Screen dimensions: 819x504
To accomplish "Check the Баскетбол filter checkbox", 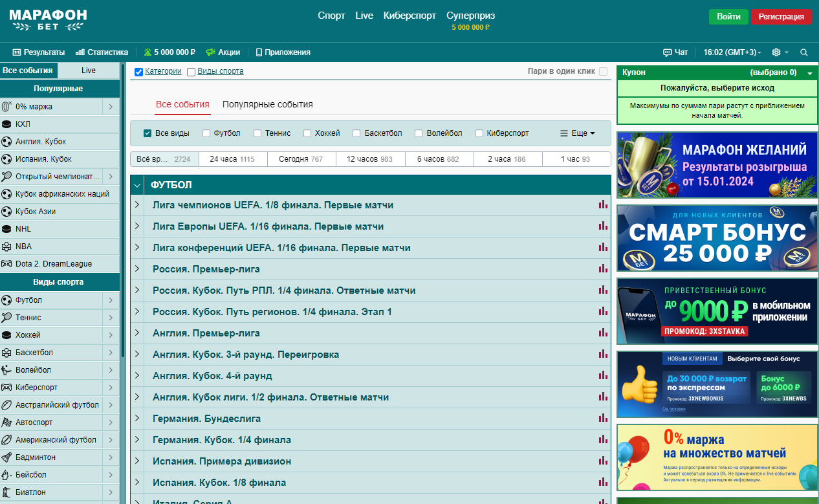I will (356, 133).
